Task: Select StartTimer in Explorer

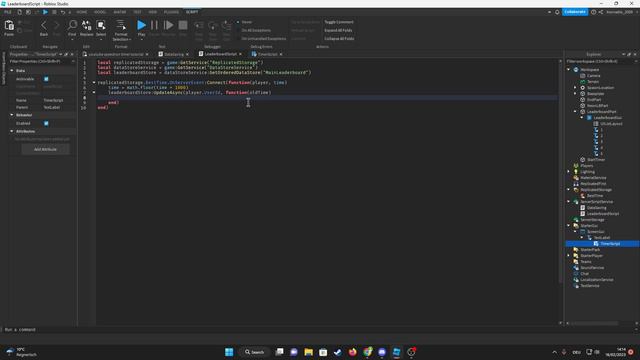Action: 596,160
